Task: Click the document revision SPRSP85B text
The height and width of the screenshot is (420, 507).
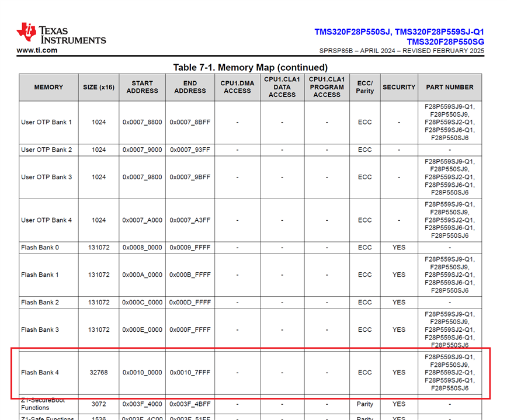Action: click(336, 51)
